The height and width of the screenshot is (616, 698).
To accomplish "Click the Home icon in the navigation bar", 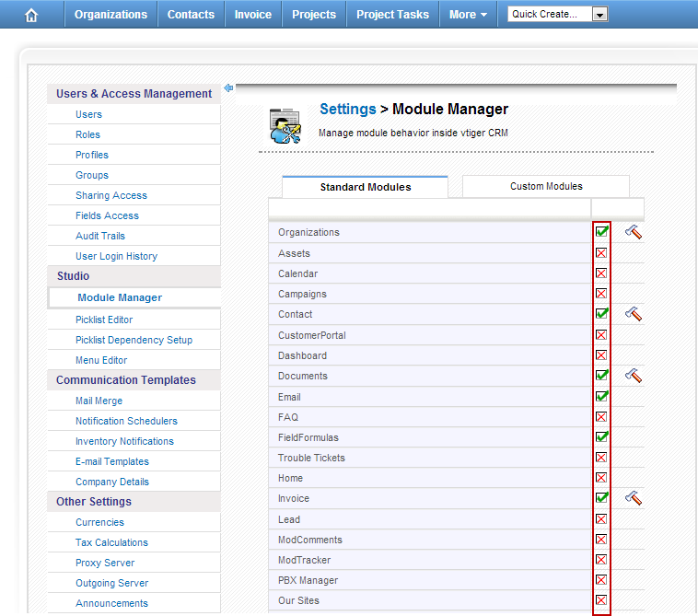I will [x=31, y=15].
